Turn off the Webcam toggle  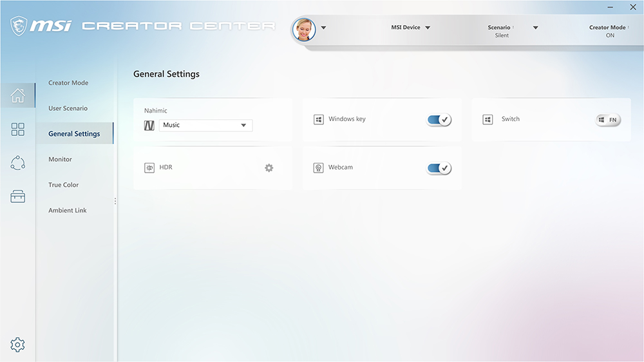pos(439,167)
